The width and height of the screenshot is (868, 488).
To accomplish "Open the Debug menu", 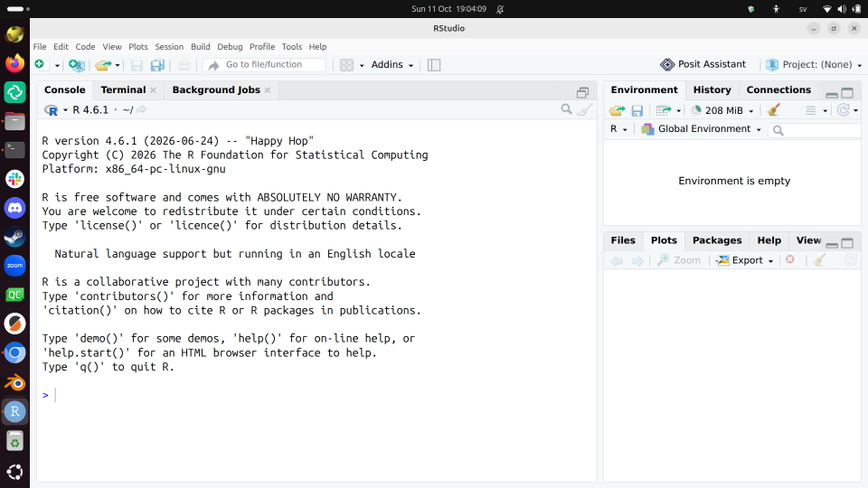I will click(x=230, y=46).
